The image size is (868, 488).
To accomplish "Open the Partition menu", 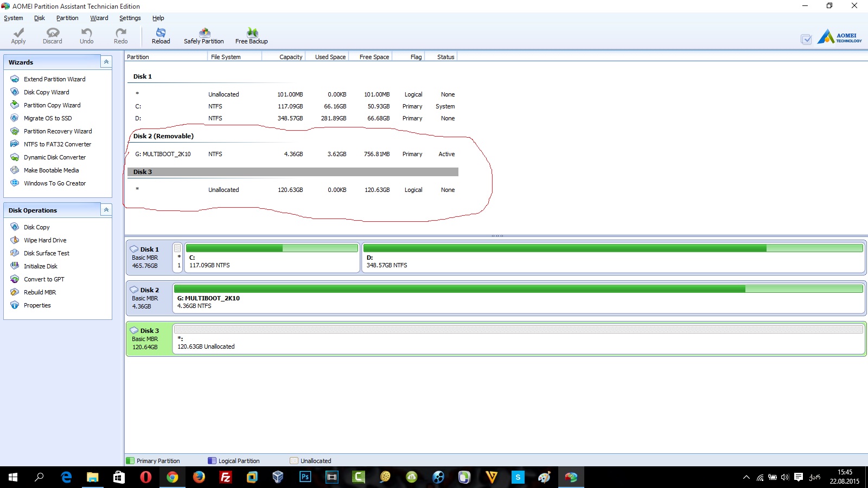I will click(67, 18).
